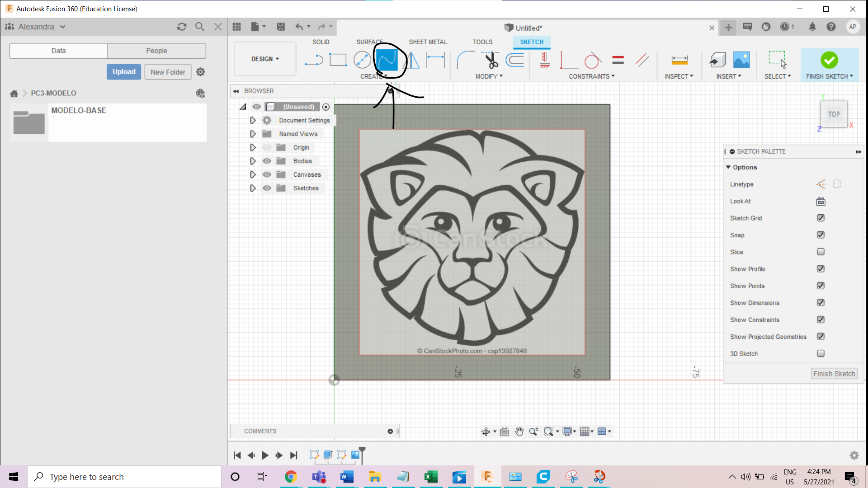Image resolution: width=868 pixels, height=488 pixels.
Task: Open the MODIFY dropdown menu
Action: 489,76
